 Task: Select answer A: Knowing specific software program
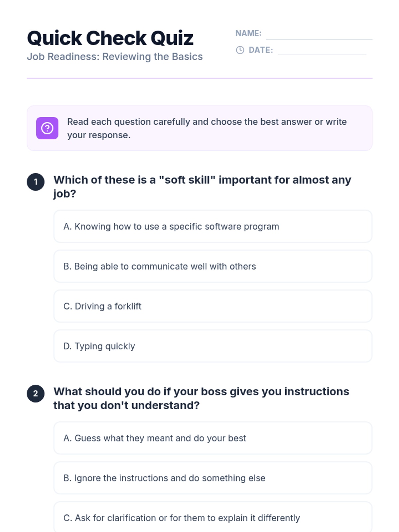click(212, 226)
